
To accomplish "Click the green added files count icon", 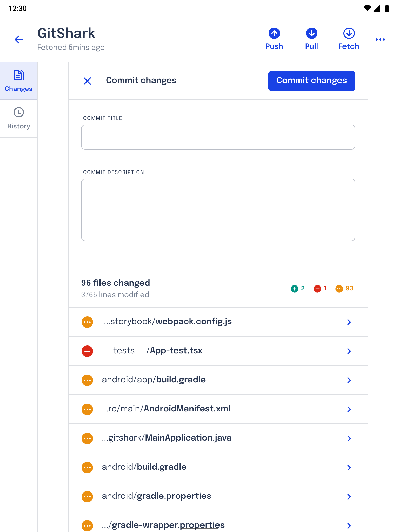I will (294, 289).
